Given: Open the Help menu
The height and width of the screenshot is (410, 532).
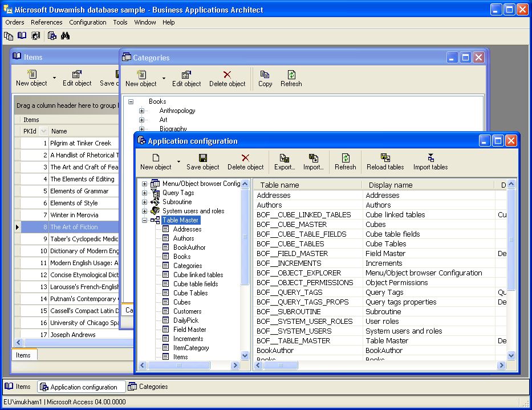Looking at the screenshot, I should point(168,22).
